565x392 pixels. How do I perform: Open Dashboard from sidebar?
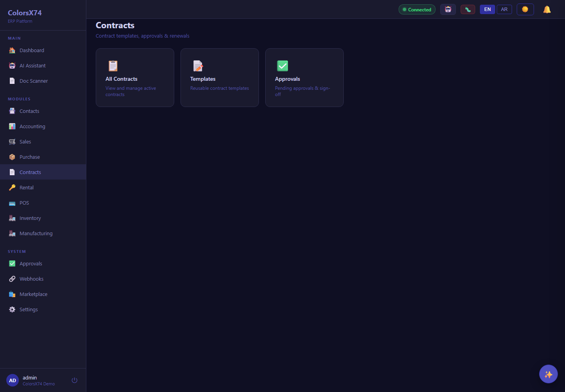32,50
